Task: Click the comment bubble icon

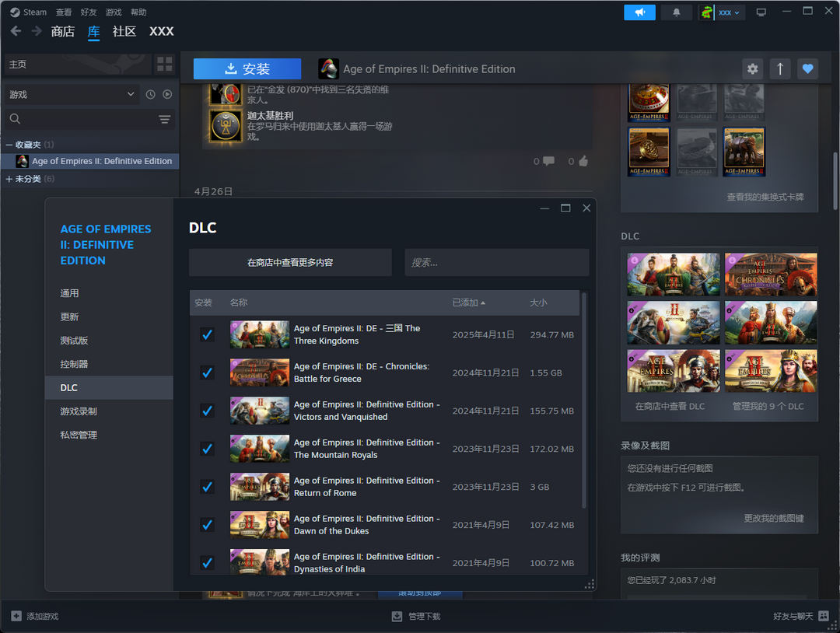Action: tap(548, 161)
